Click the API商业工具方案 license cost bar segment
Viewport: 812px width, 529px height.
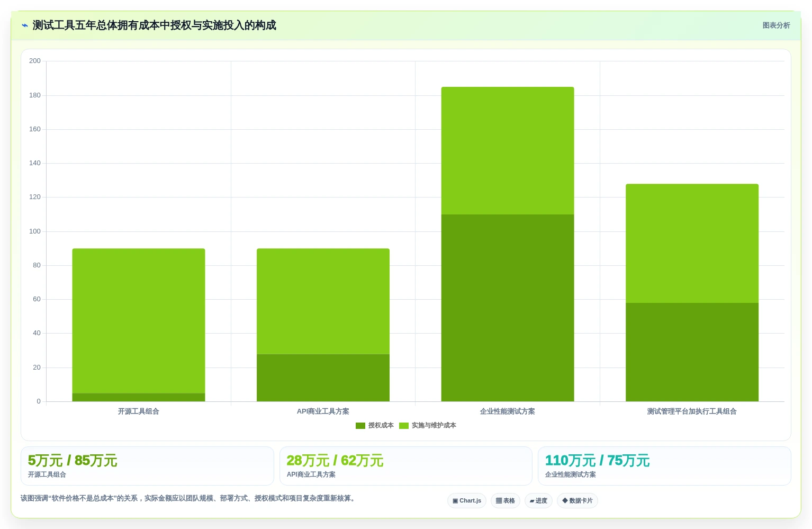pyautogui.click(x=323, y=378)
